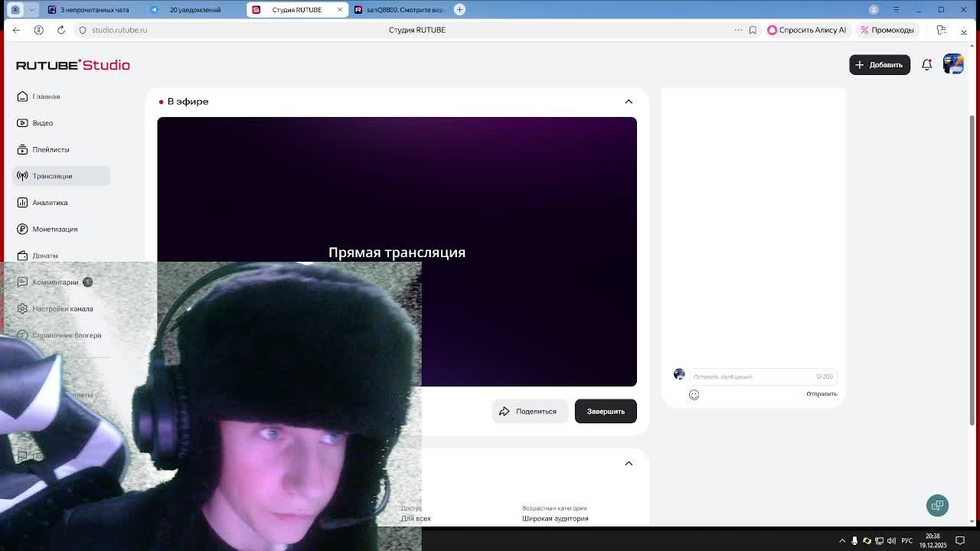Click the Прямая трансляция video preview
This screenshot has width=980, height=551.
coord(397,252)
